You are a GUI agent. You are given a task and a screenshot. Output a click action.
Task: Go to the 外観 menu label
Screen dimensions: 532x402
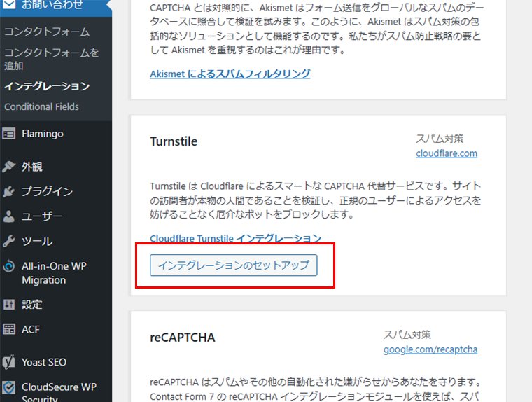32,167
